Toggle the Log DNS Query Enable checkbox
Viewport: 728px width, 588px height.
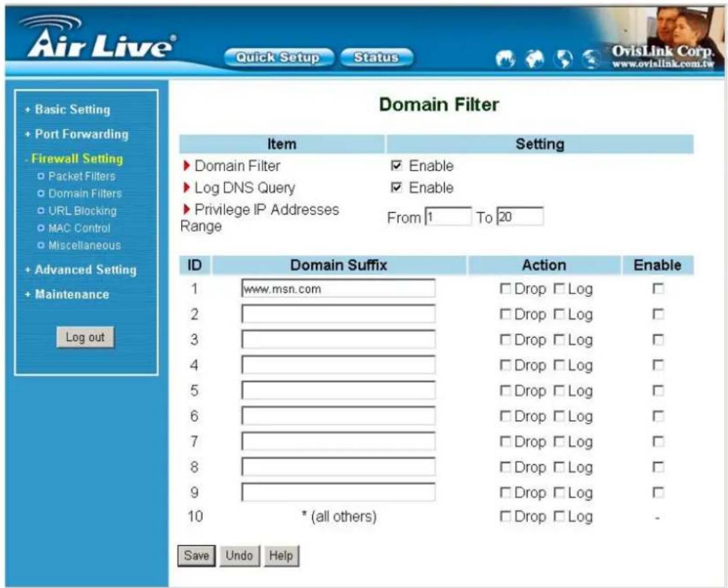397,188
